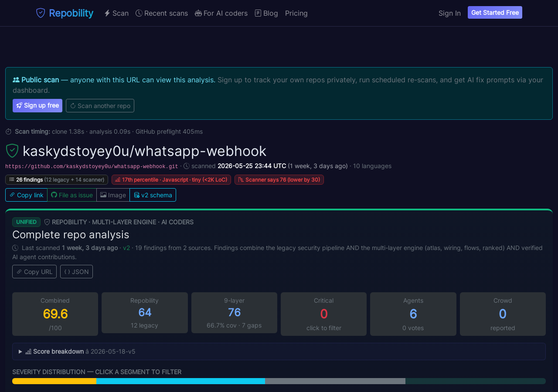Image resolution: width=558 pixels, height=392 pixels.
Task: Click the Copy URL button
Action: [34, 271]
